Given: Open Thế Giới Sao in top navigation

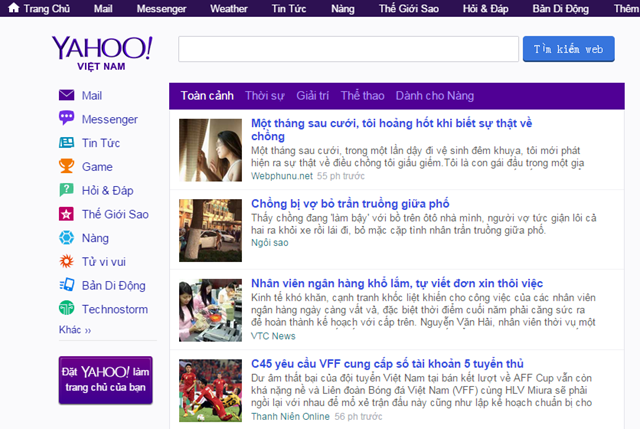Looking at the screenshot, I should pyautogui.click(x=409, y=9).
